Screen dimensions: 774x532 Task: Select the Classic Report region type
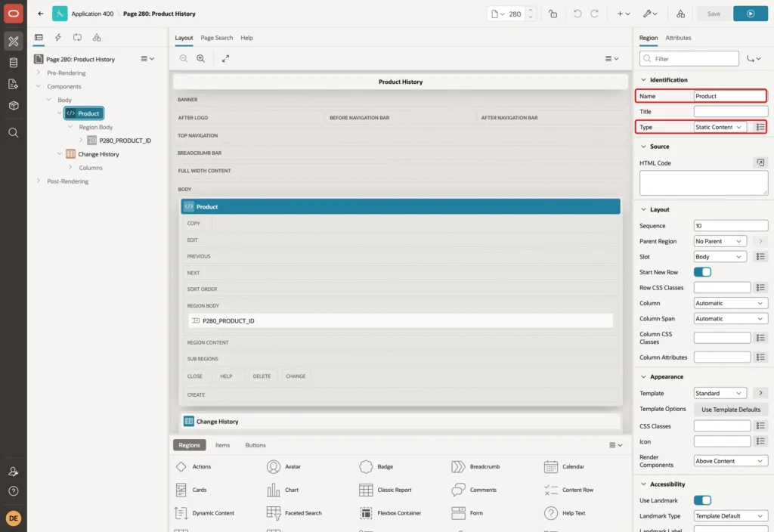click(x=385, y=490)
